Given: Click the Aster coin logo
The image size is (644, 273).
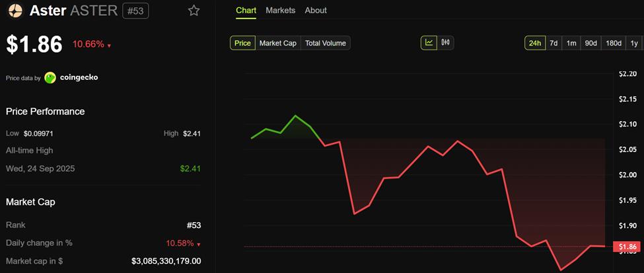Looking at the screenshot, I should [x=15, y=11].
